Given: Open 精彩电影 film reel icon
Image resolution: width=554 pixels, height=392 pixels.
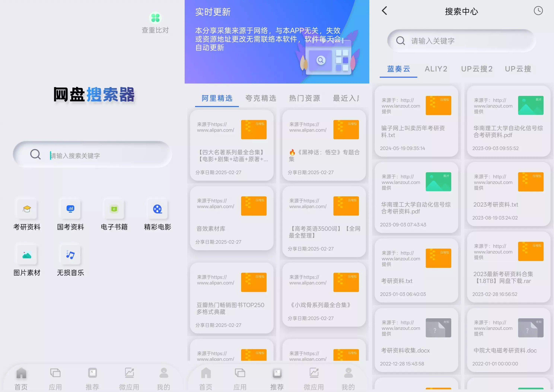Looking at the screenshot, I should 157,209.
